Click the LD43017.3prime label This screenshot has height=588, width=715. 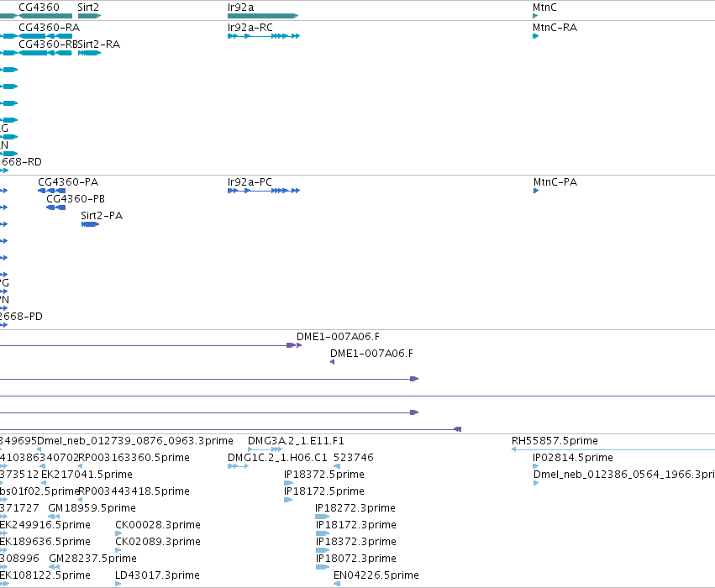(157, 575)
